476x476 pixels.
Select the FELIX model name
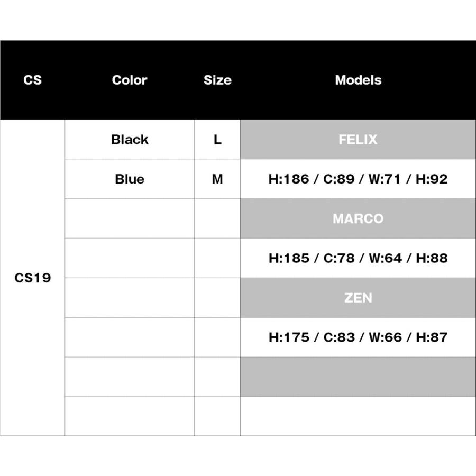358,140
